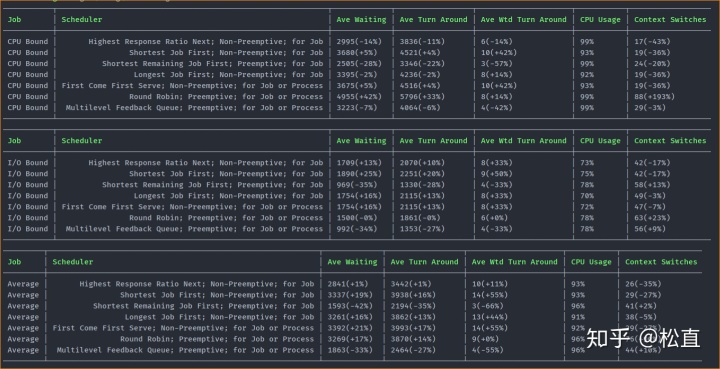720x369 pixels.
Task: Click the 1863(-33%) waiting value
Action: pyautogui.click(x=350, y=350)
